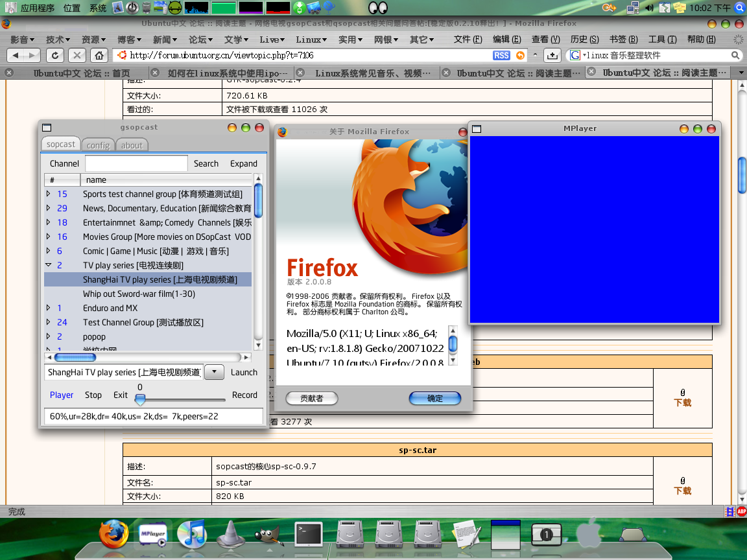This screenshot has height=560, width=747.
Task: Reload the current Firefox page
Action: click(54, 55)
